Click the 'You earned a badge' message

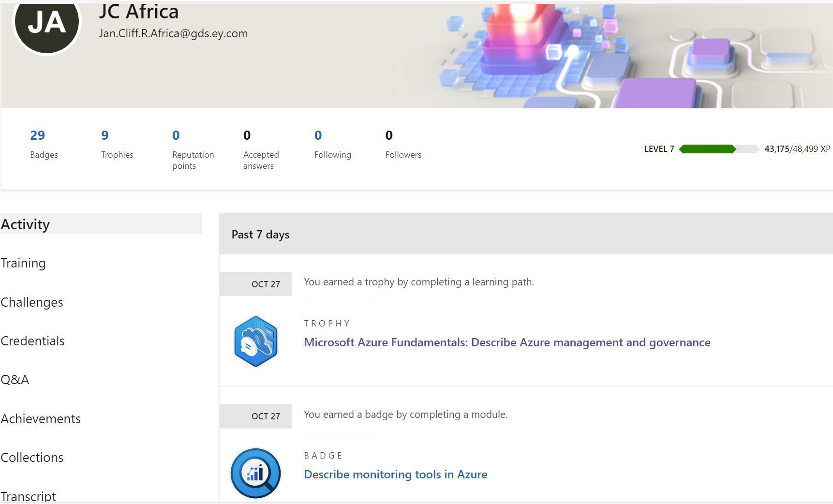[406, 415]
